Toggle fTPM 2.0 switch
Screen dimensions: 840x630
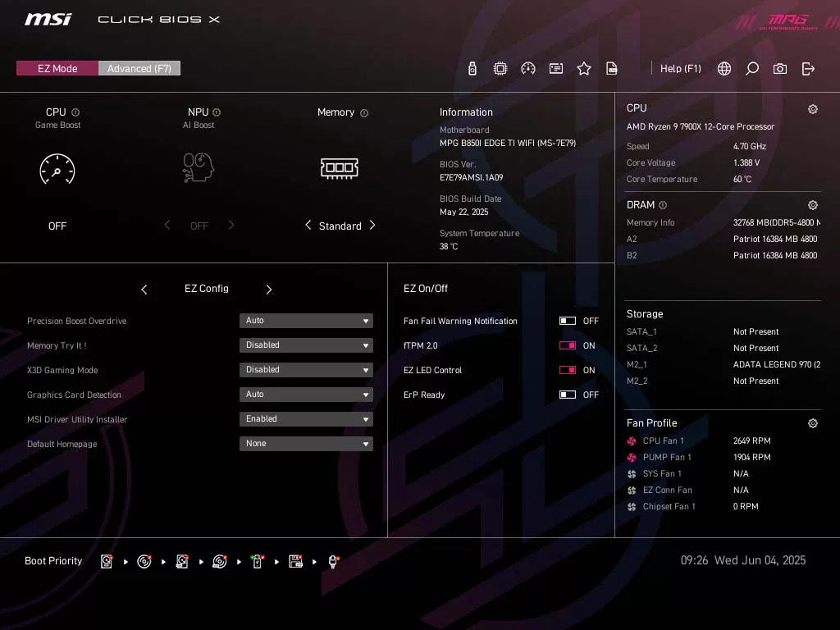coord(568,345)
